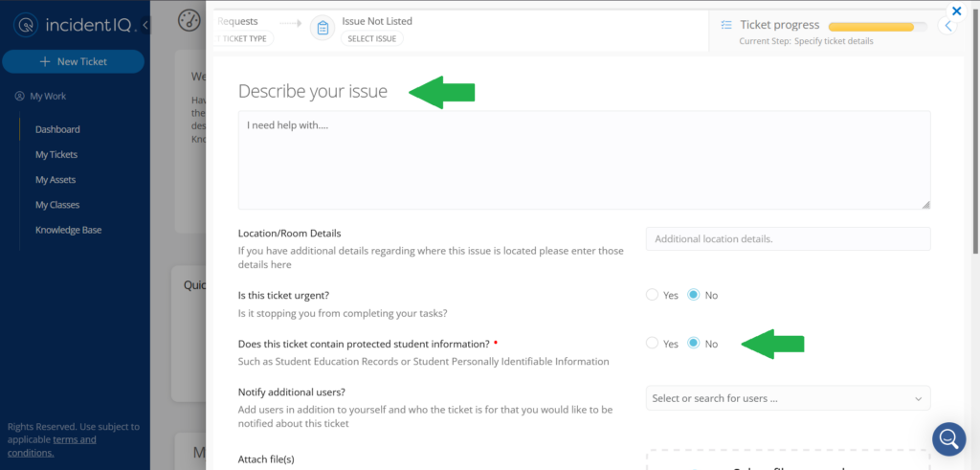Go to Dashboard in sidebar
The width and height of the screenshot is (980, 470).
tap(57, 129)
